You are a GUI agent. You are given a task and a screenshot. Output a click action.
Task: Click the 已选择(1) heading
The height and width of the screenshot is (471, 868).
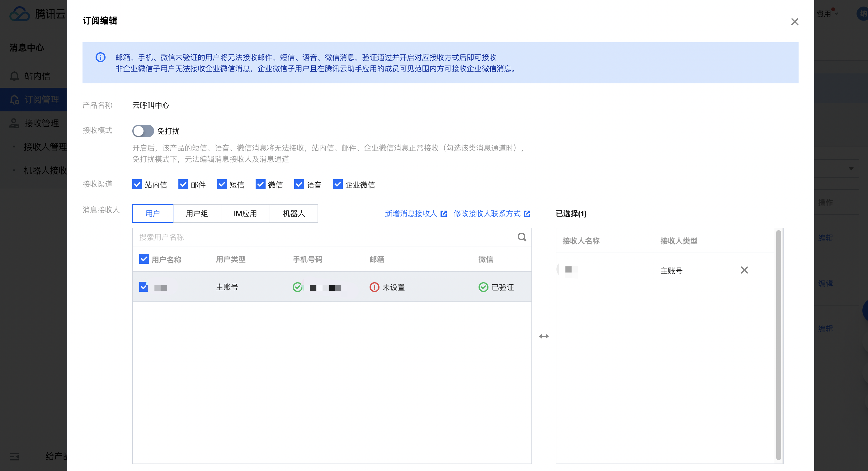tap(571, 213)
